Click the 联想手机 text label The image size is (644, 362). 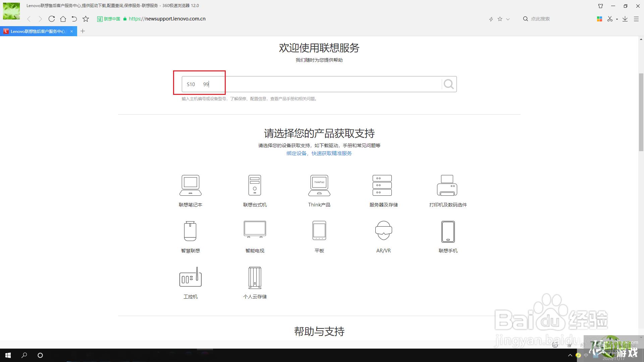pyautogui.click(x=448, y=251)
